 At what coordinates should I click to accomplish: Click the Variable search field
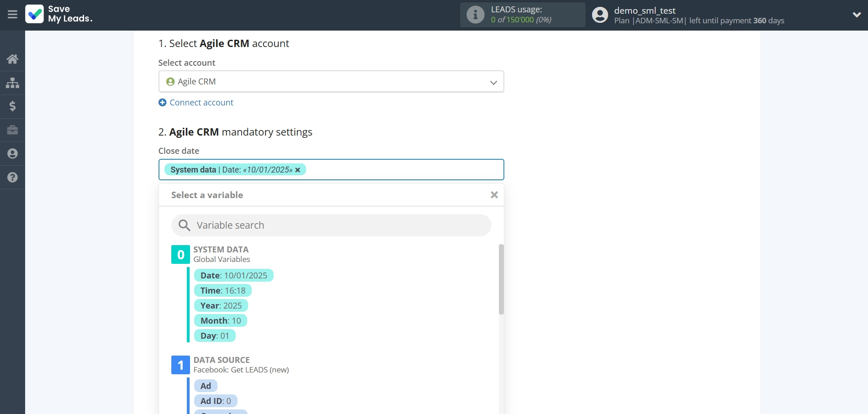click(331, 225)
